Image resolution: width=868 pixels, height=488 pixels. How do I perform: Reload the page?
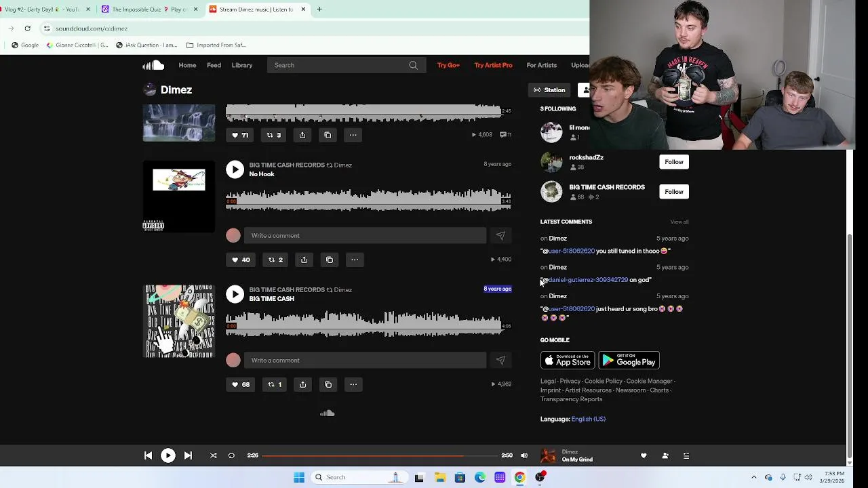point(27,28)
